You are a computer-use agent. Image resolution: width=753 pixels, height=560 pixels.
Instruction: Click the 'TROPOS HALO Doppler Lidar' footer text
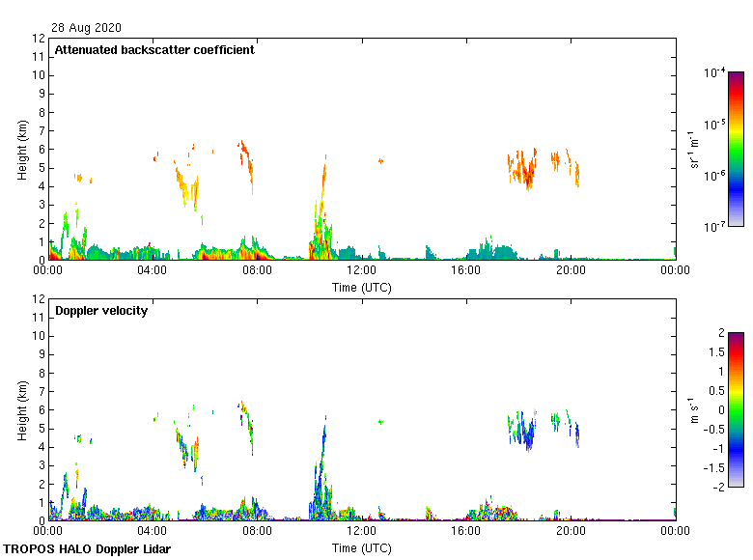pos(85,549)
